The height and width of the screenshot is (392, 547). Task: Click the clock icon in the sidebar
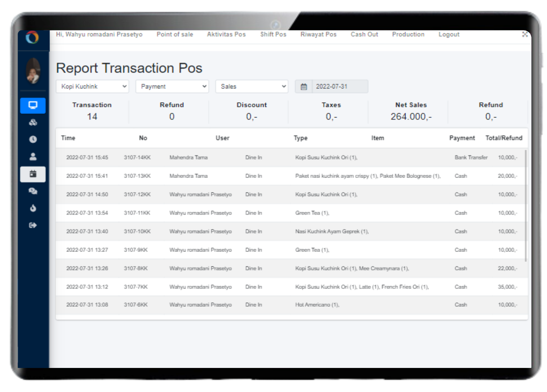[33, 139]
